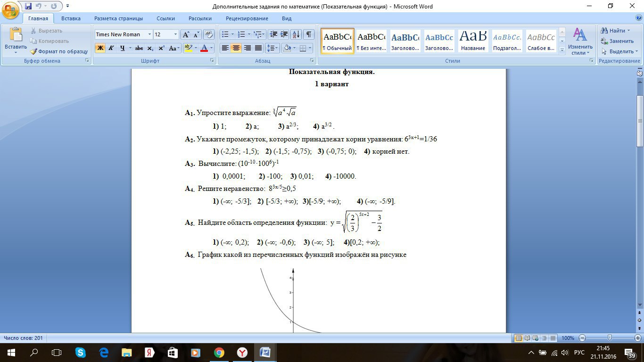
Task: Click the Grow Font button
Action: 186,34
